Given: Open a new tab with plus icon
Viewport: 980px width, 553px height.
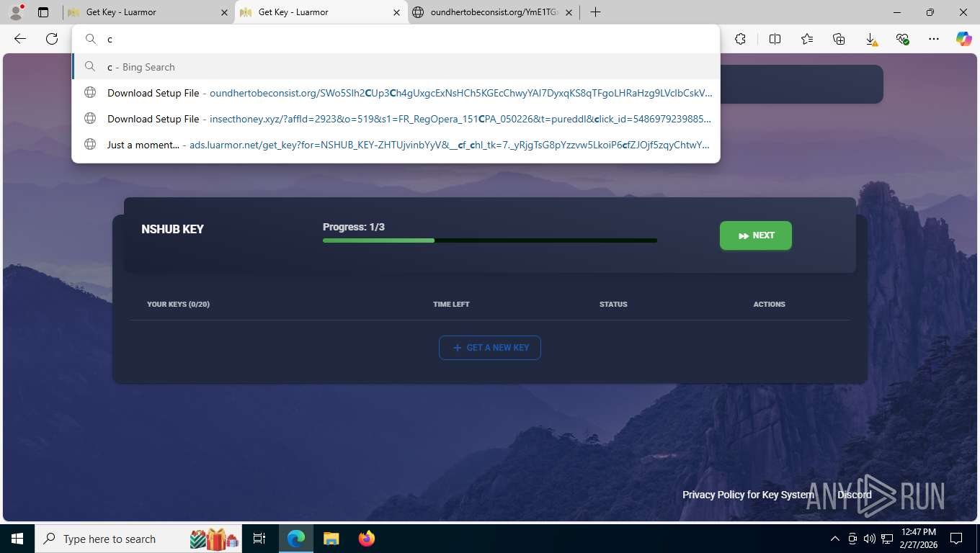Looking at the screenshot, I should 595,12.
